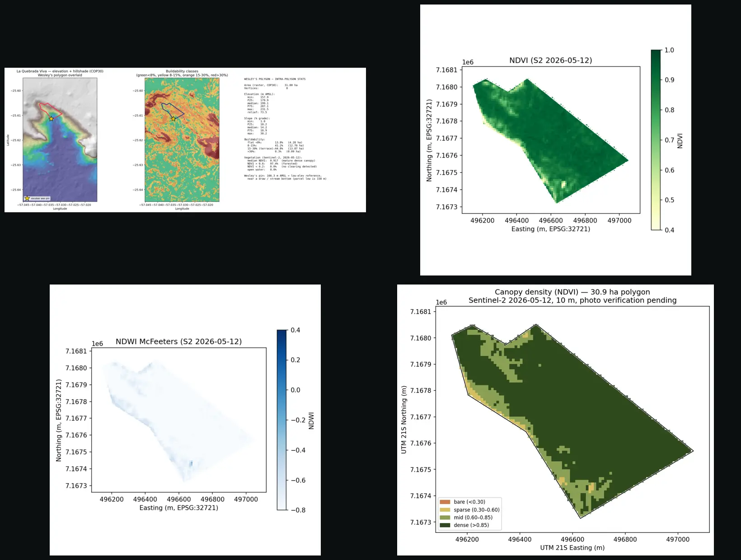Click the star icon in 'escobar wes pin' legend

[x=27, y=198]
